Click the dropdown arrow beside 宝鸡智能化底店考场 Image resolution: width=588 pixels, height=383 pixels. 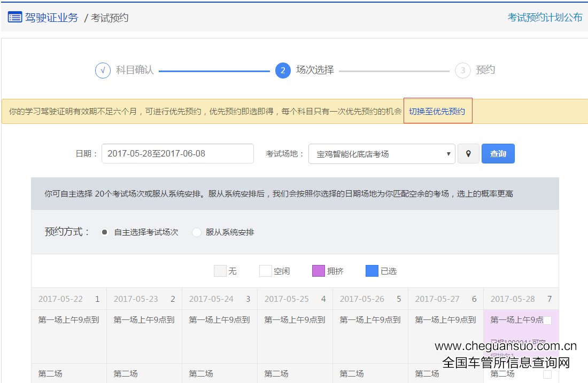pyautogui.click(x=448, y=154)
